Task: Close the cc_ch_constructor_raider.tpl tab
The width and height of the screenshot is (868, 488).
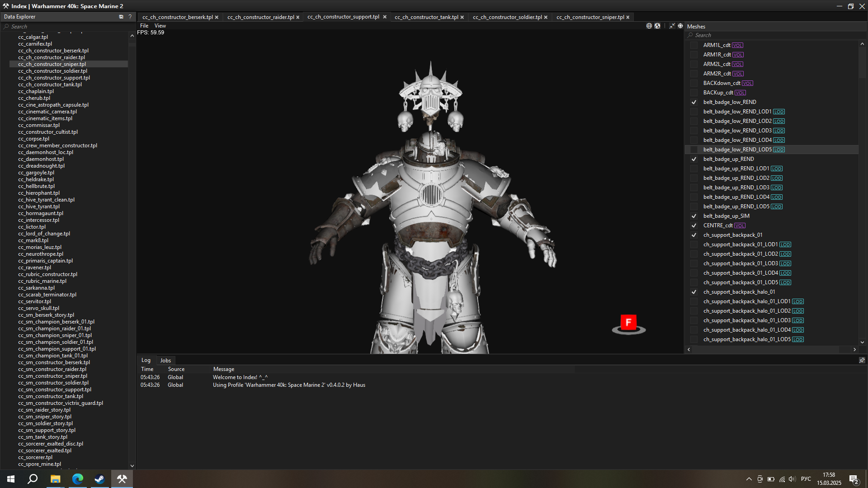Action: pos(298,17)
